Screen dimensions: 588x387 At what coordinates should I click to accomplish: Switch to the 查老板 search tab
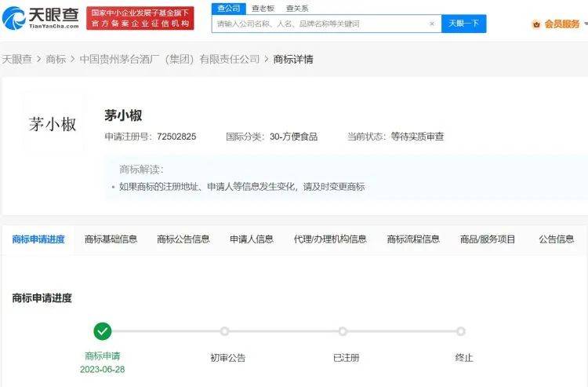click(x=263, y=9)
